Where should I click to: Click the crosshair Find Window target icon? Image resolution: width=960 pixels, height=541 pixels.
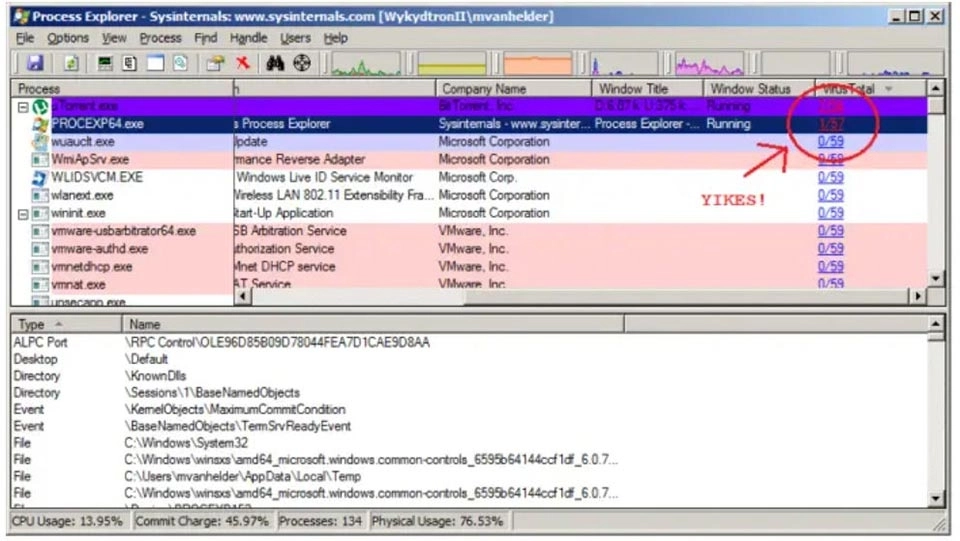[302, 63]
